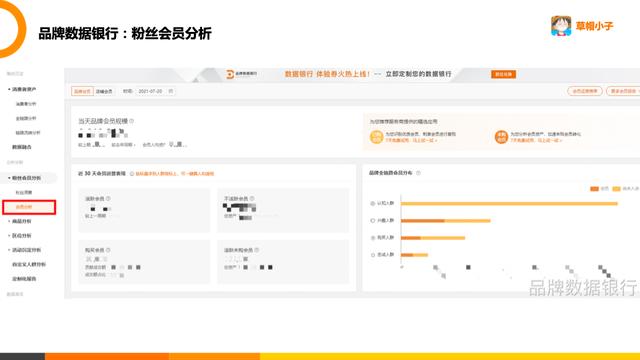
Task: Open 会员分析 highlighted sidebar item
Action: [x=29, y=207]
